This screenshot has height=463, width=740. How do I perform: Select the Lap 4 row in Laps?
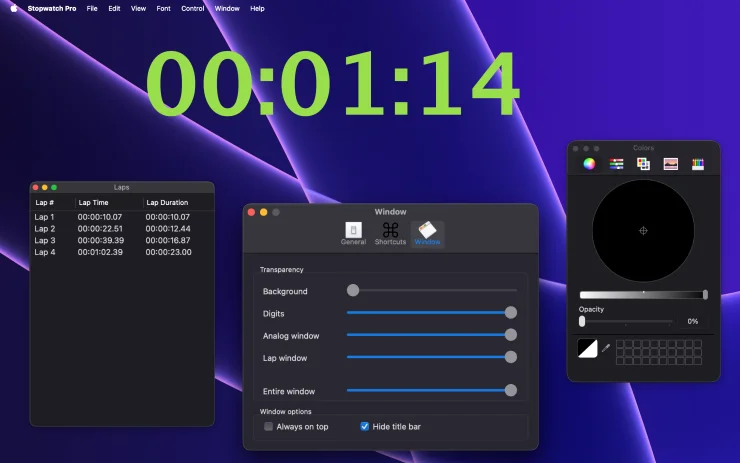(x=122, y=252)
